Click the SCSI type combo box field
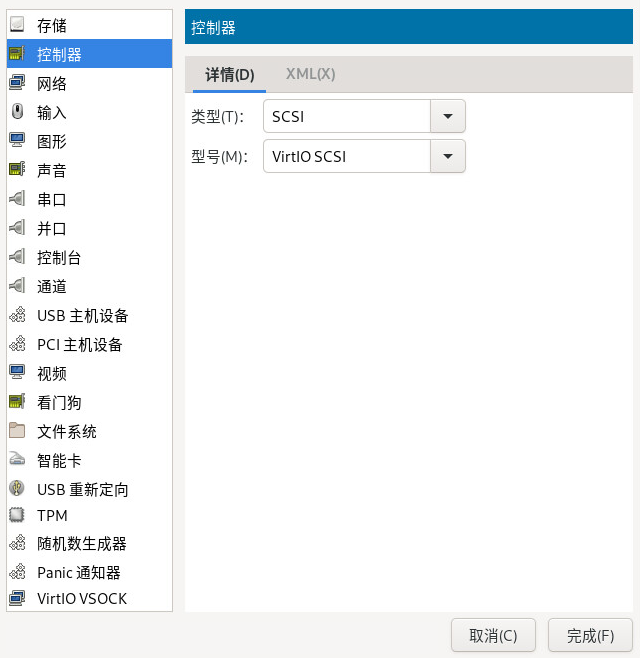 point(346,117)
